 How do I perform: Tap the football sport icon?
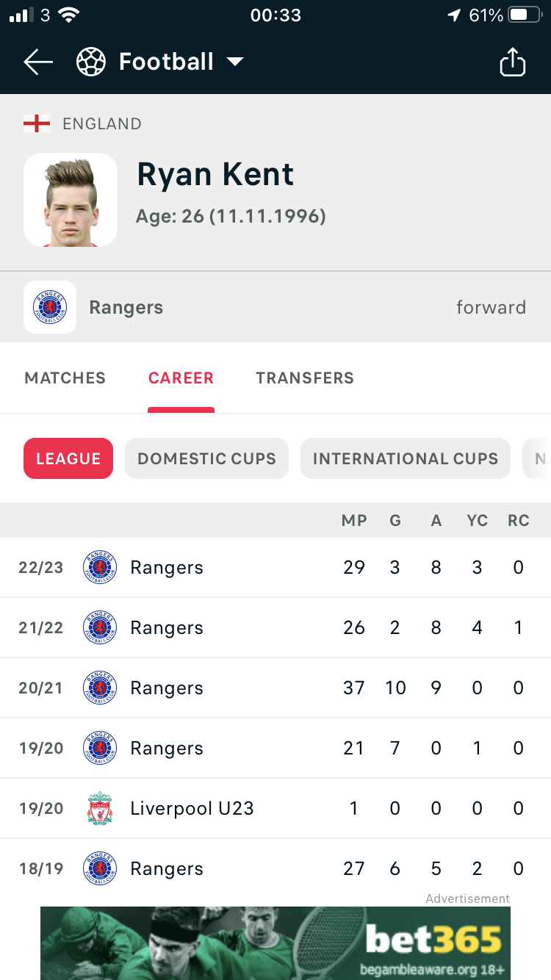coord(91,62)
